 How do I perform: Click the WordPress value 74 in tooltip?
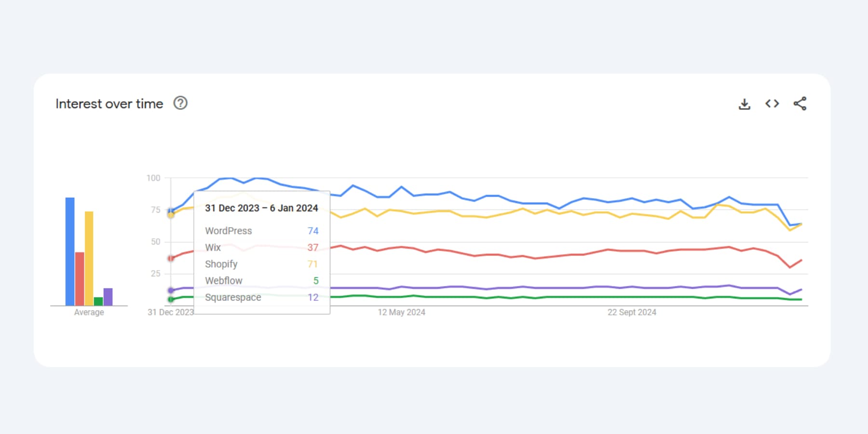pyautogui.click(x=312, y=231)
